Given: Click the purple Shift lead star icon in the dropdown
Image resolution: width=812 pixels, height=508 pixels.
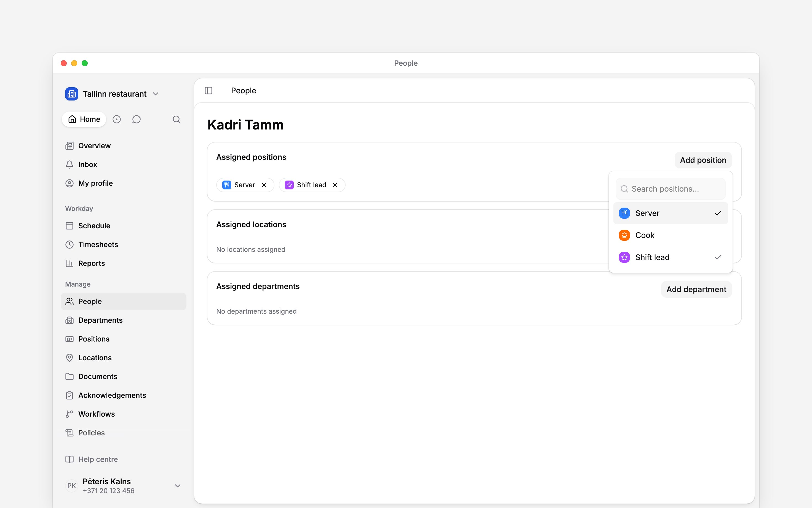Looking at the screenshot, I should (624, 257).
